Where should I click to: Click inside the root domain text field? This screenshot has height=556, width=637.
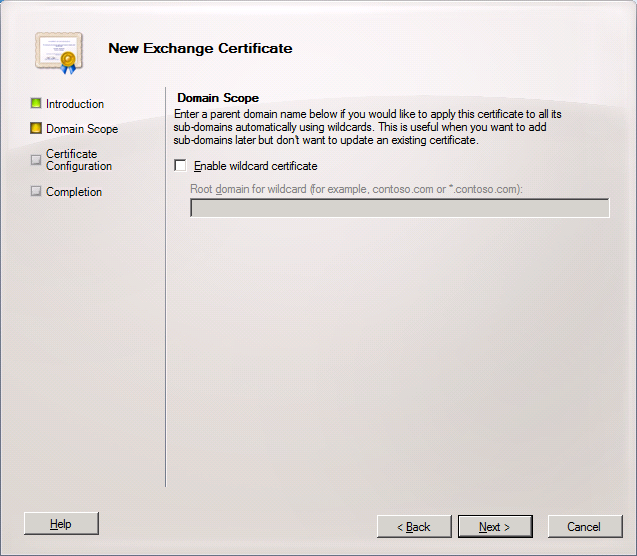point(399,208)
